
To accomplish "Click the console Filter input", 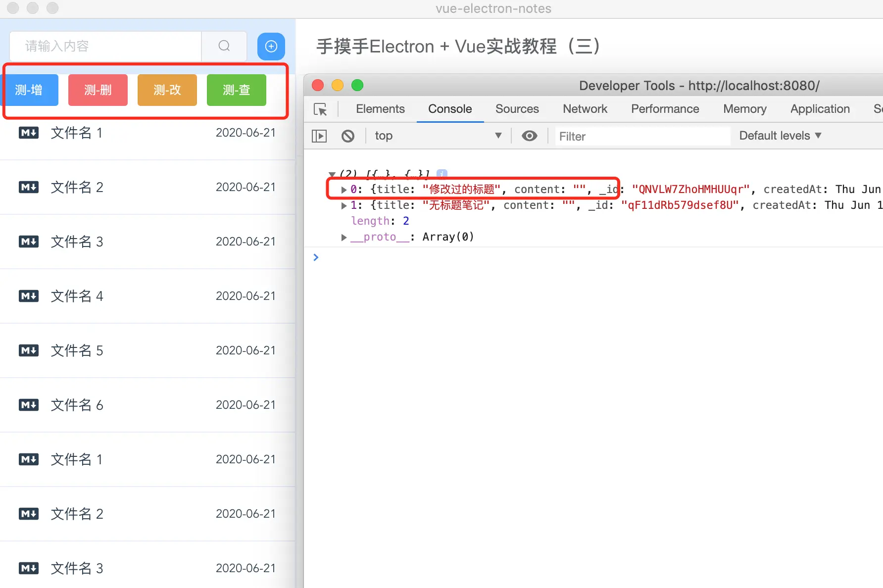I will (642, 136).
